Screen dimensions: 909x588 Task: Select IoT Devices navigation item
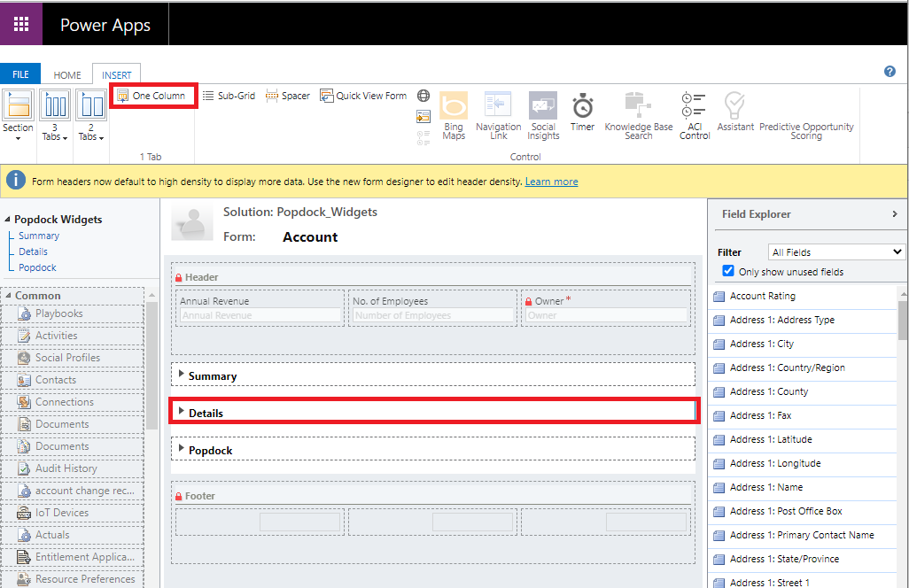pos(73,513)
